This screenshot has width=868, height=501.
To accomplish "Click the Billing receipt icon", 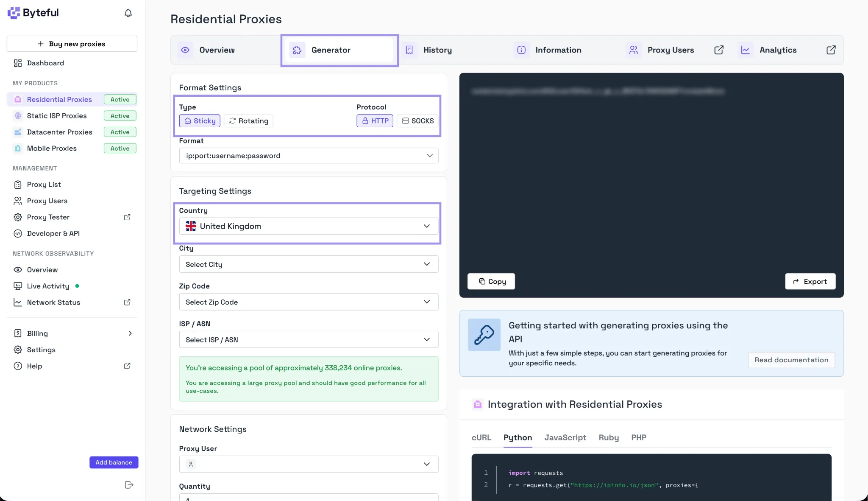I will tap(18, 333).
